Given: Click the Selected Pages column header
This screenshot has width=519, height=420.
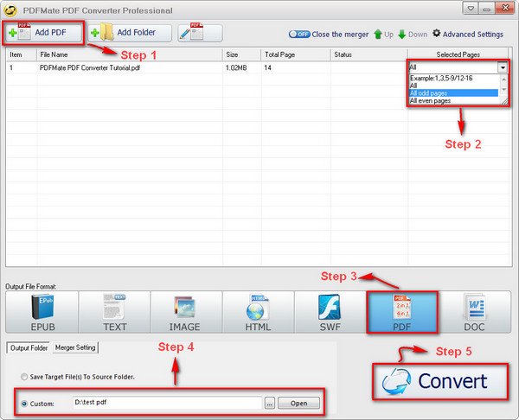Looking at the screenshot, I should (458, 54).
